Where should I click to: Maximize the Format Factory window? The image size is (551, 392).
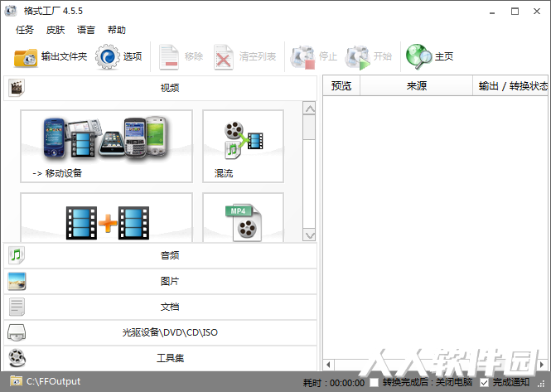(x=515, y=12)
